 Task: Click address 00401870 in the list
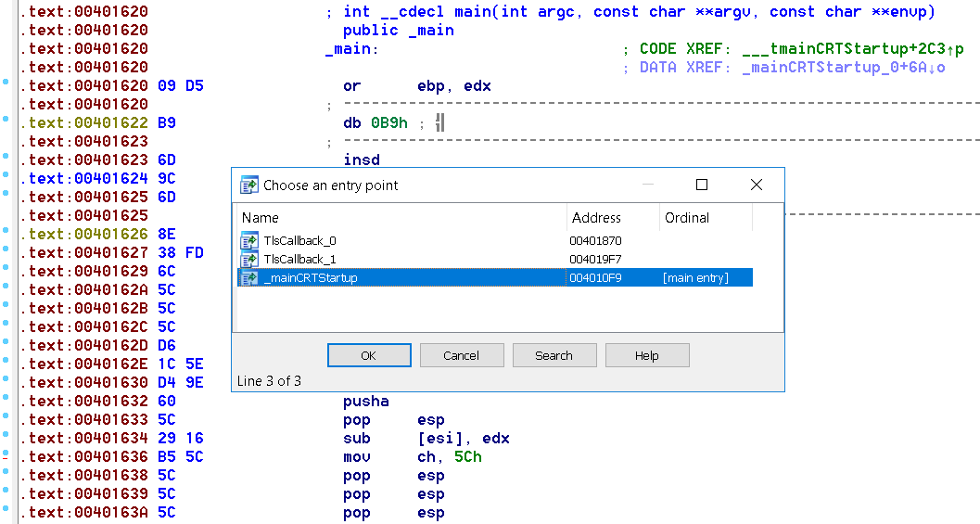(x=595, y=241)
